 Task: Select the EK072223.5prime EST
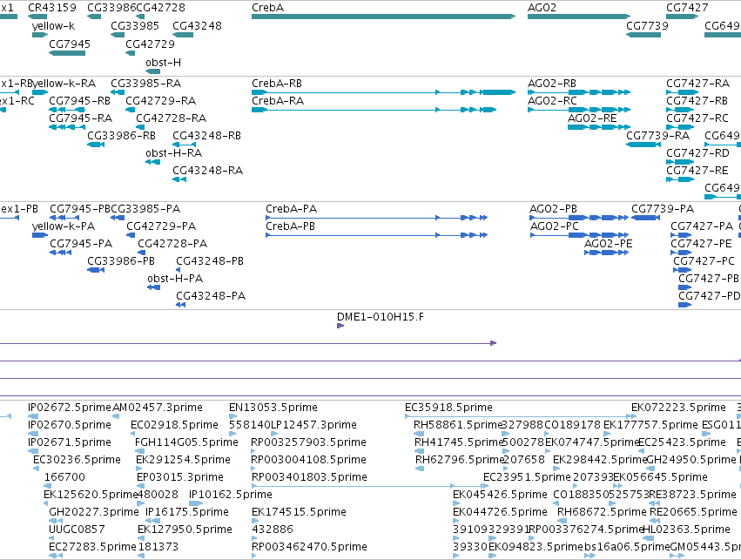point(678,408)
